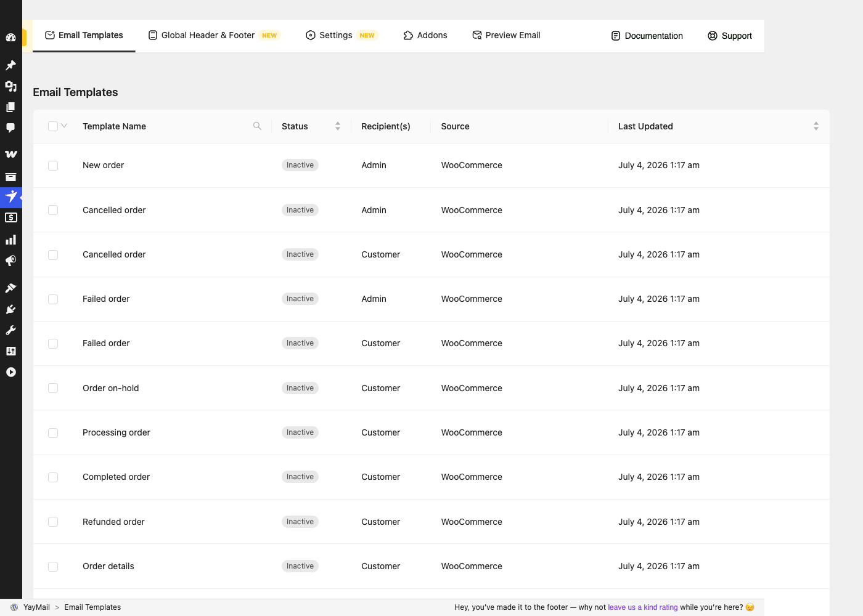Open Marketing megaphone sidebar icon
The width and height of the screenshot is (863, 616).
(10, 261)
